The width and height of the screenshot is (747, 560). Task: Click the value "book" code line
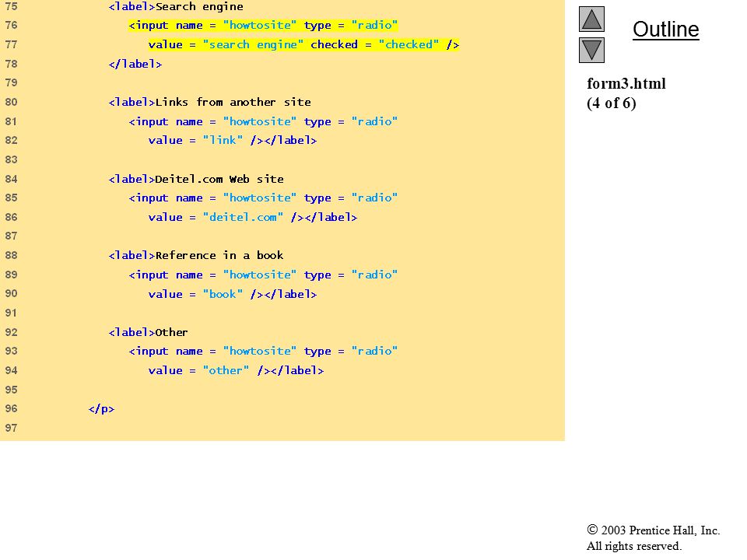tap(233, 294)
